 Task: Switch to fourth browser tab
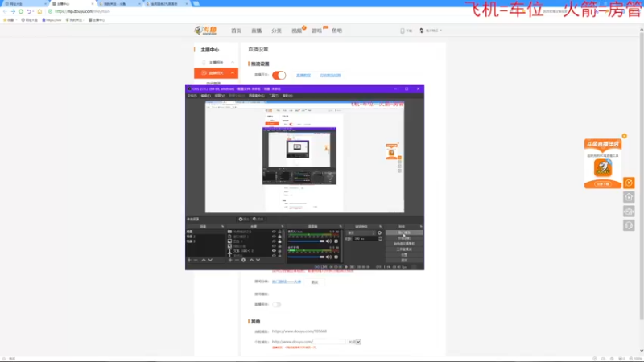(167, 4)
